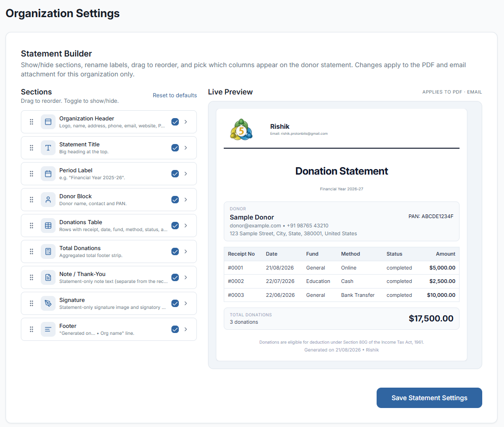Click the 22/06/2026 date cell
The width and height of the screenshot is (504, 427).
pos(280,295)
